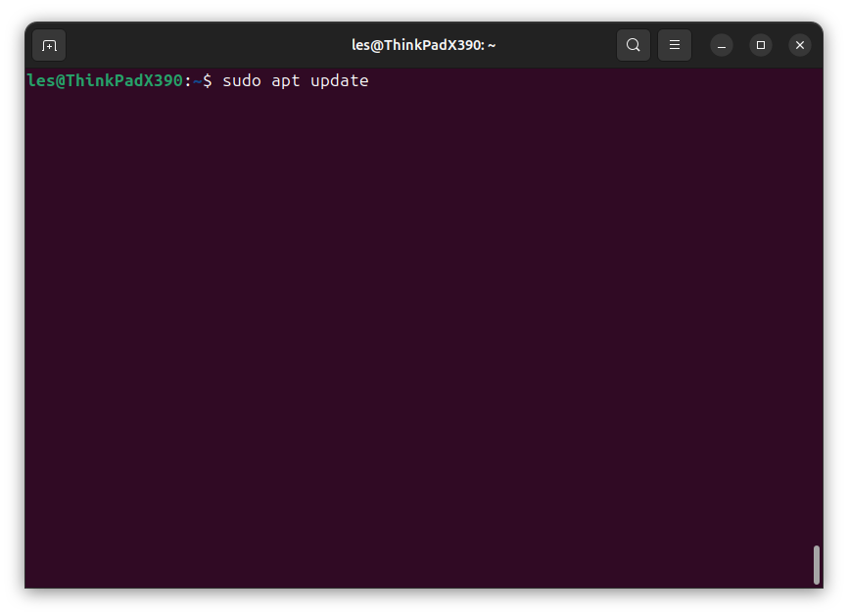Viewport: 848px width, 616px height.
Task: Close the terminal window
Action: pyautogui.click(x=800, y=45)
